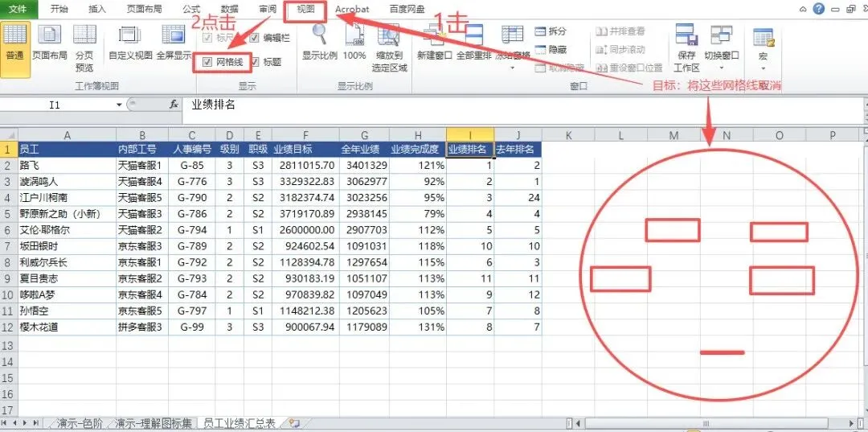
Task: Switch to the Insert (插入) tab
Action: [x=97, y=9]
